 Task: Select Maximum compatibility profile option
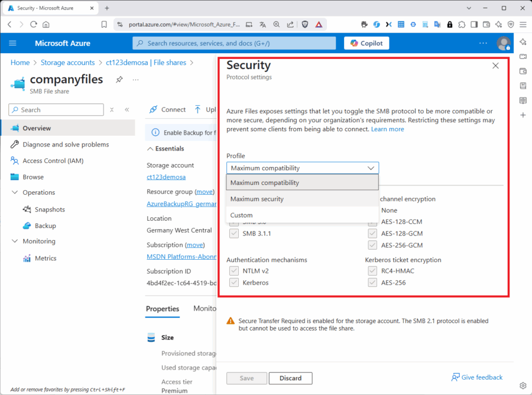tap(302, 182)
